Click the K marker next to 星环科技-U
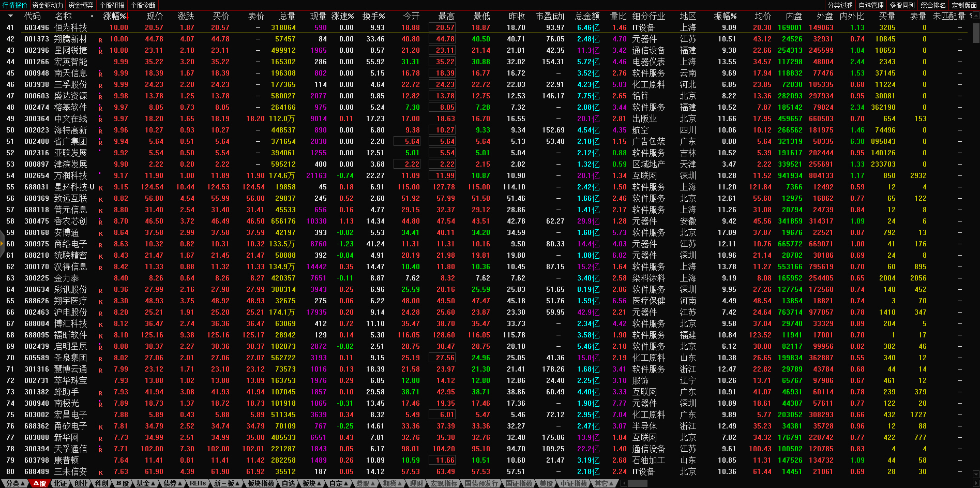The width and height of the screenshot is (980, 488). [x=100, y=188]
